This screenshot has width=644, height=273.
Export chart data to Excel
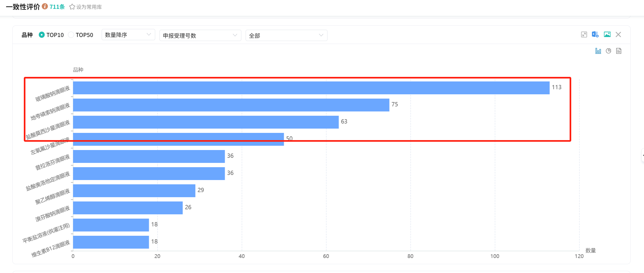point(595,35)
